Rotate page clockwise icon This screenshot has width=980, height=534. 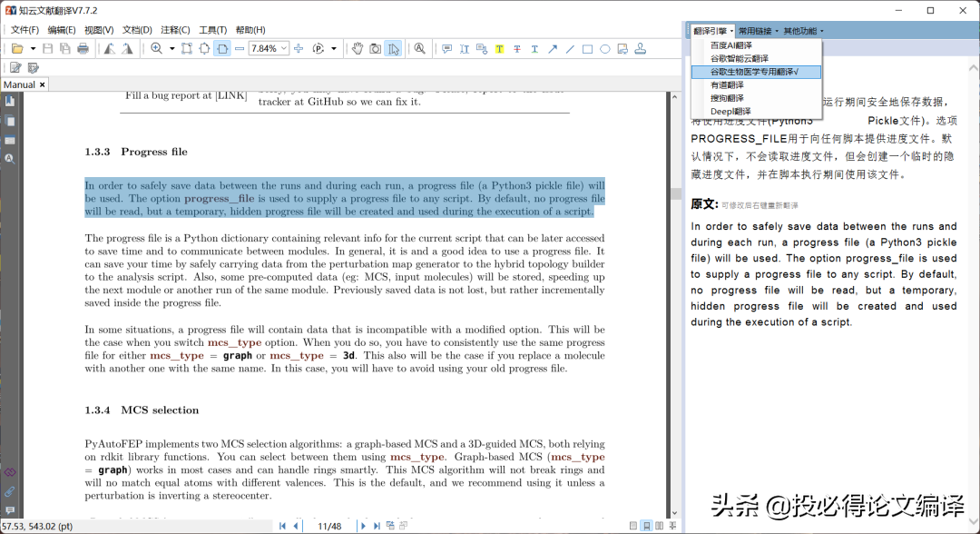[x=128, y=49]
